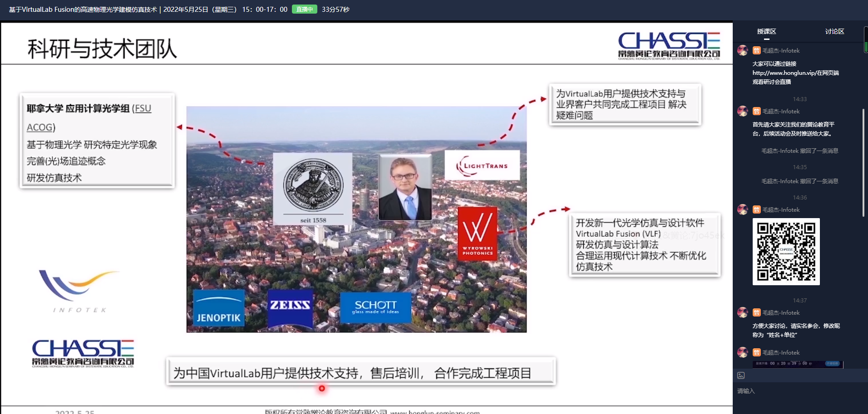
Task: Click the Wyrowski Photonics red logo
Action: (x=477, y=234)
